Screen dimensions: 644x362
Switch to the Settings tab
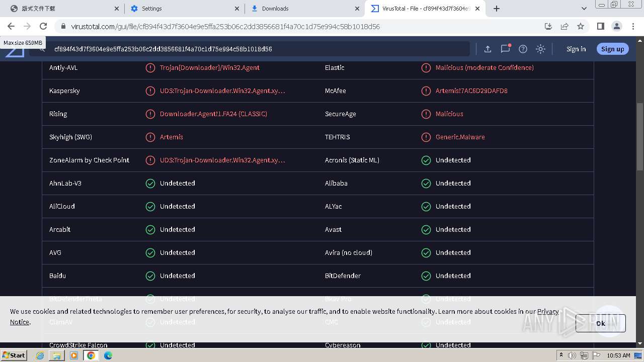pos(185,9)
